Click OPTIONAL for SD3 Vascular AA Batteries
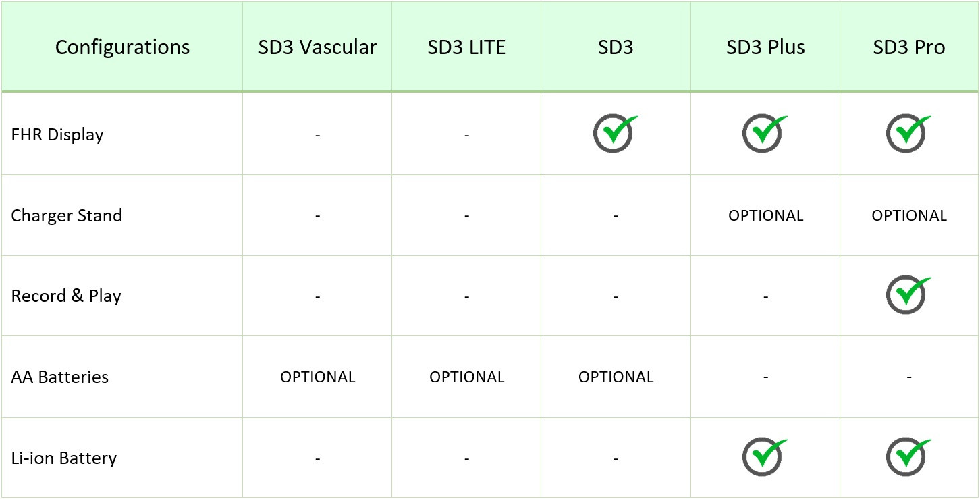This screenshot has width=980, height=499. click(x=317, y=377)
